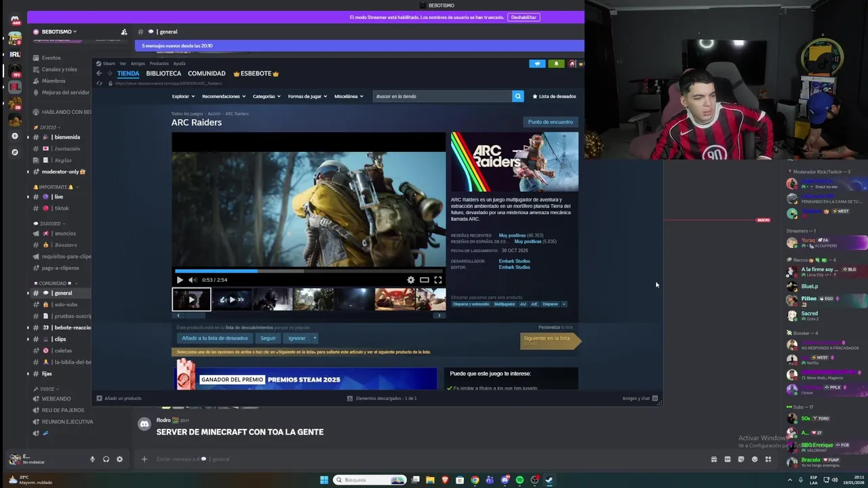Go back in Steam browser navigation
The height and width of the screenshot is (488, 868).
[99, 73]
